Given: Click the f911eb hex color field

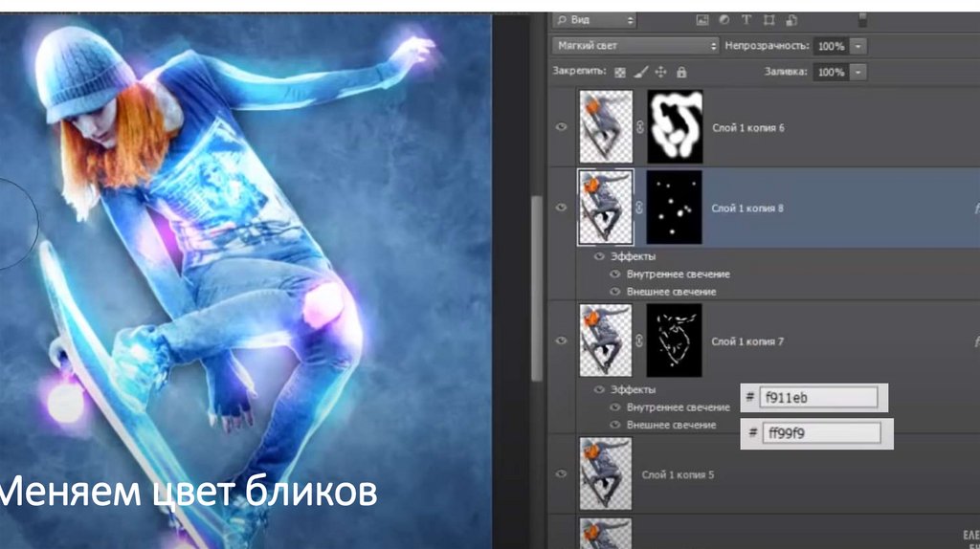Looking at the screenshot, I should point(818,397).
